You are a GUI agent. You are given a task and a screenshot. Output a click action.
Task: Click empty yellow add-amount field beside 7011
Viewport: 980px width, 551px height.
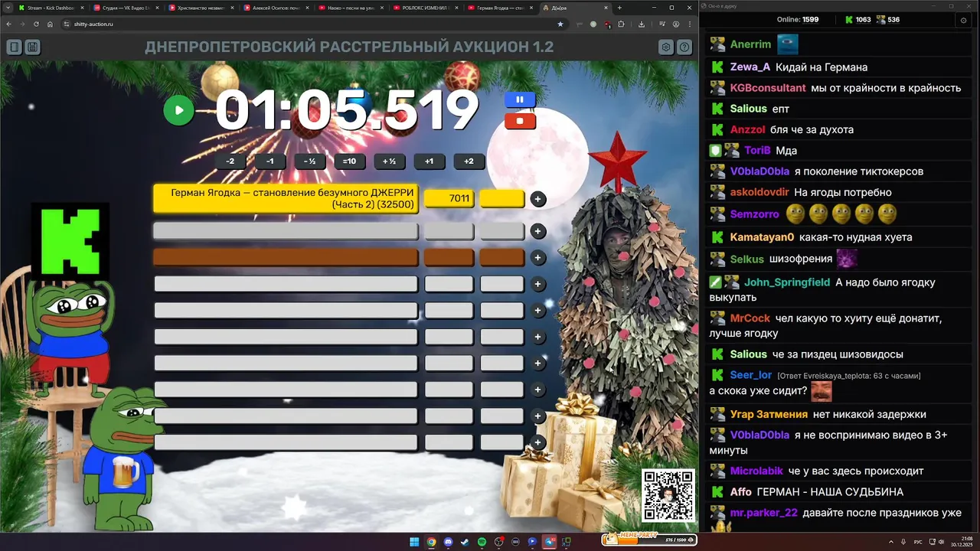pos(502,199)
